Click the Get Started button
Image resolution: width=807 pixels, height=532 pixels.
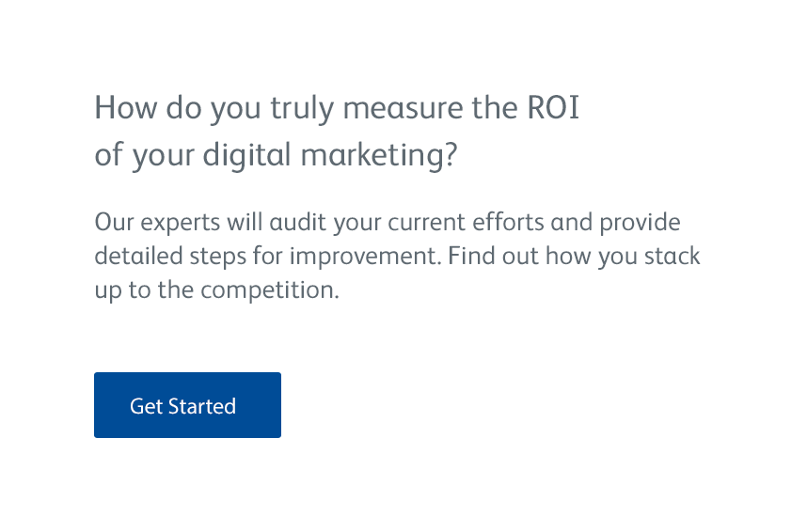coord(187,405)
